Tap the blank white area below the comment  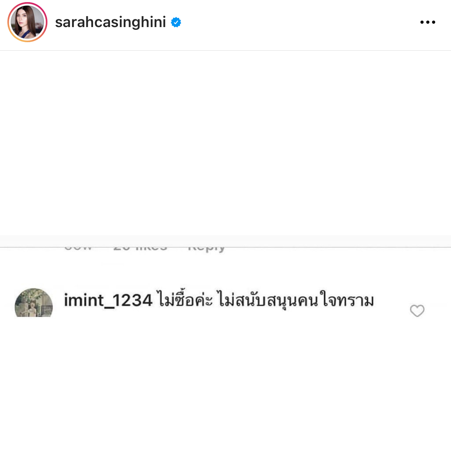(225, 396)
